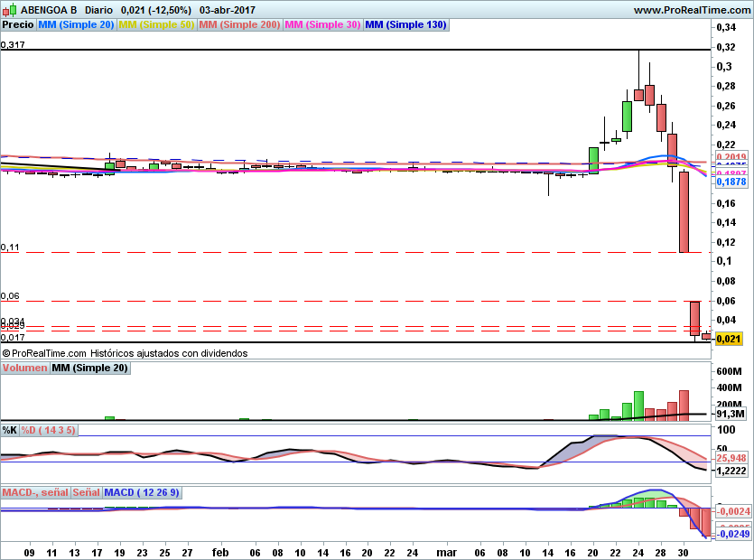Click the Volumen panel label

tap(25, 368)
